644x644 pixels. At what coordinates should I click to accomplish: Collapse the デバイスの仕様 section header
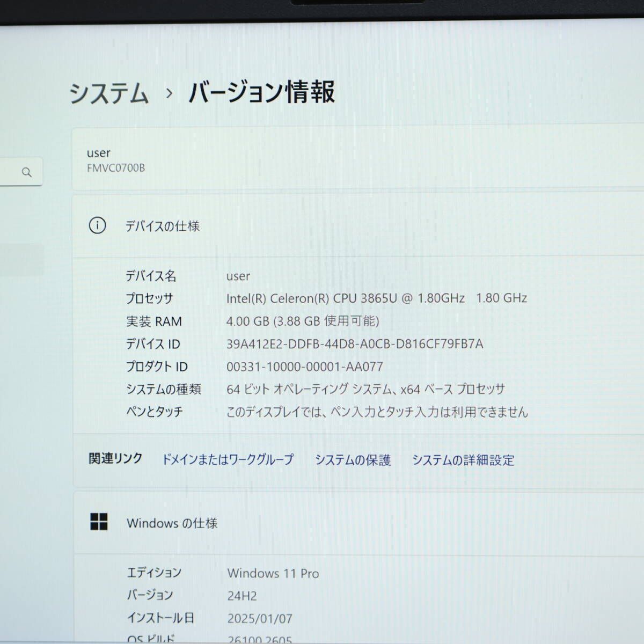[x=358, y=226]
